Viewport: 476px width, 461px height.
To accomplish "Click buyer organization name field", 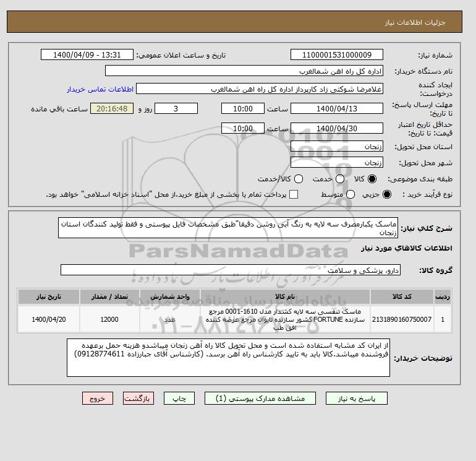I will [244, 71].
